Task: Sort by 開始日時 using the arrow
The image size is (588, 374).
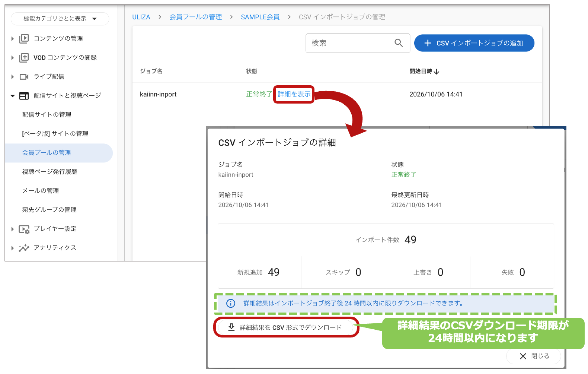Action: pyautogui.click(x=437, y=72)
